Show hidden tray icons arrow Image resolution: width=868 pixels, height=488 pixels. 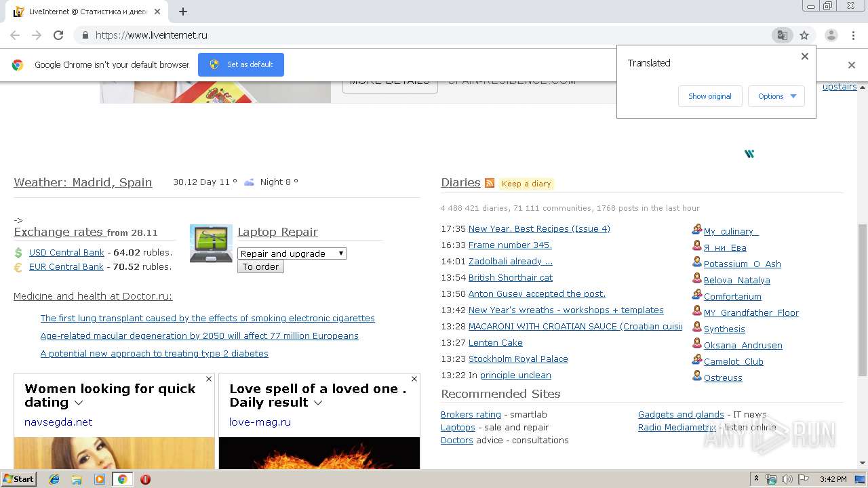coord(757,479)
